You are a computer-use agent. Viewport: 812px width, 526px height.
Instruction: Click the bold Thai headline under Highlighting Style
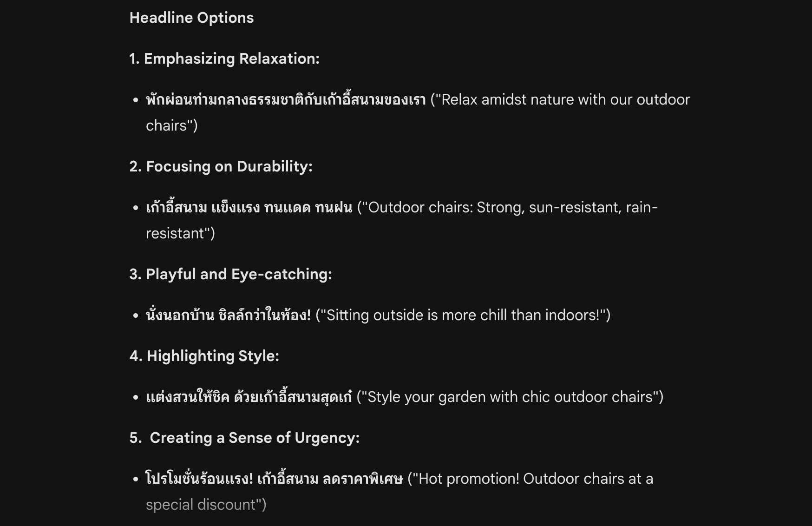click(249, 397)
